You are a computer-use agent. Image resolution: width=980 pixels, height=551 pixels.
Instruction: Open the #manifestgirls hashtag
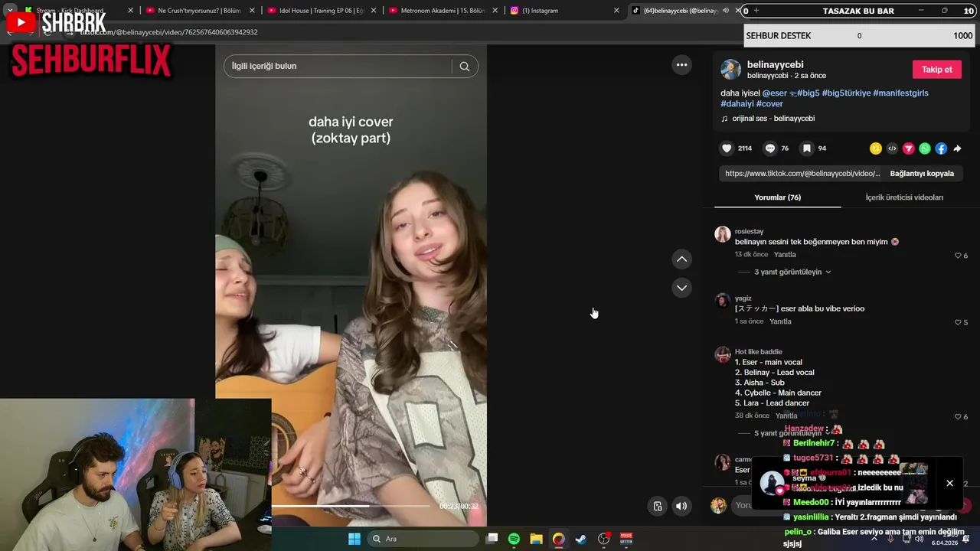(900, 93)
